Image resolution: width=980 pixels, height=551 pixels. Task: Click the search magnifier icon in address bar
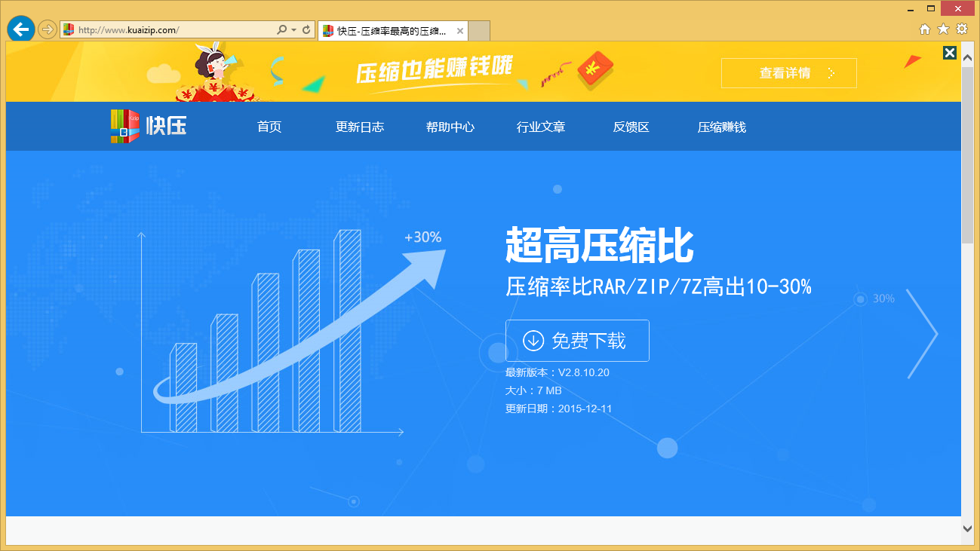281,30
